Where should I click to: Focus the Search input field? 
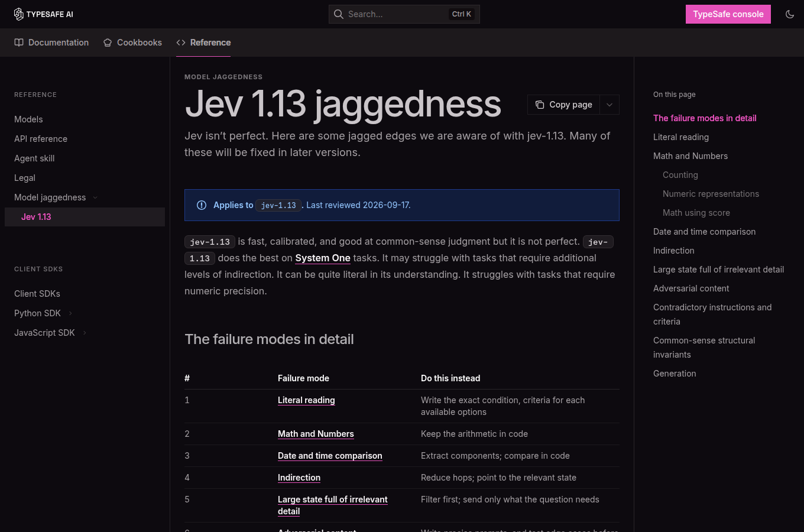coord(404,14)
